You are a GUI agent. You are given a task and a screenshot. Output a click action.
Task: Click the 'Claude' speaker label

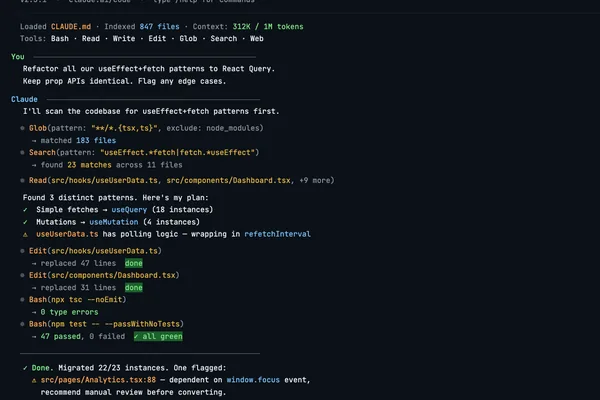coord(24,99)
